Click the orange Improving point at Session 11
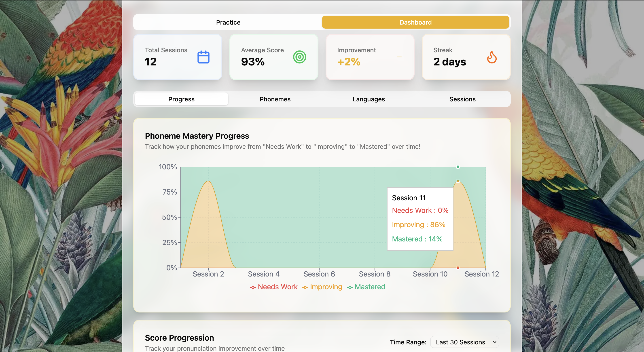 pyautogui.click(x=458, y=181)
